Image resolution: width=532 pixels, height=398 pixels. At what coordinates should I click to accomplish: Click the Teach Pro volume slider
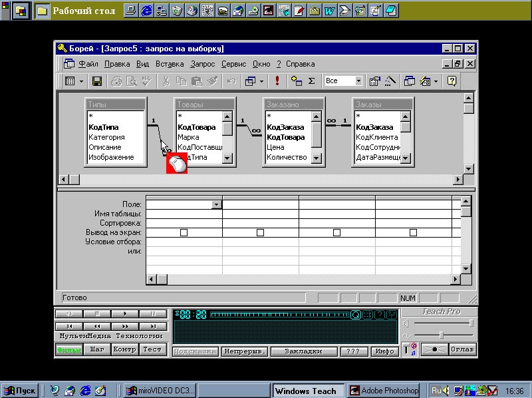pyautogui.click(x=471, y=323)
